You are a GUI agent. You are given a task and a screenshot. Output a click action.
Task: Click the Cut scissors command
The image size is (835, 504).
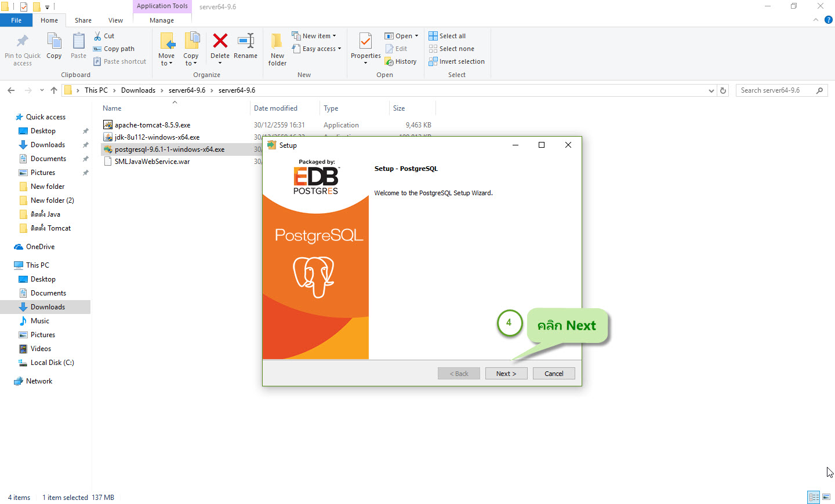tap(104, 36)
